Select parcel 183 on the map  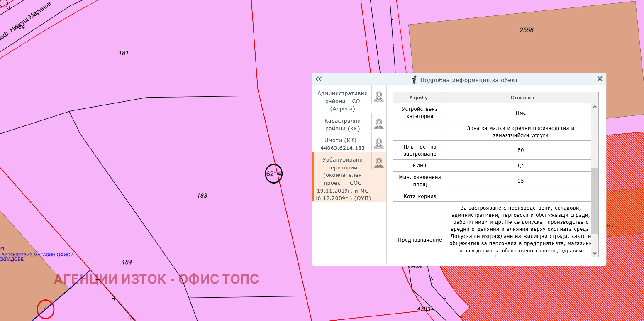[x=202, y=196]
